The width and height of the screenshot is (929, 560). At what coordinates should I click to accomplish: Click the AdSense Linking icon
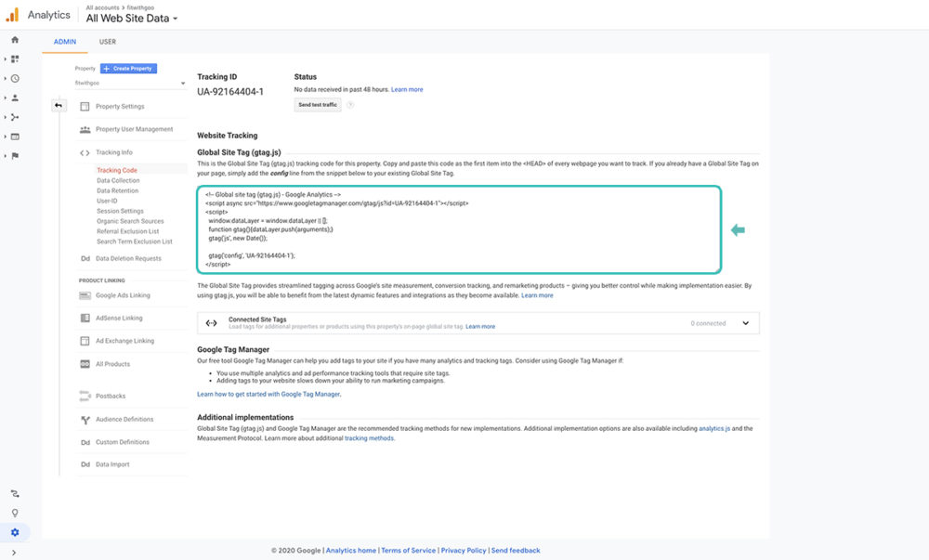[85, 318]
